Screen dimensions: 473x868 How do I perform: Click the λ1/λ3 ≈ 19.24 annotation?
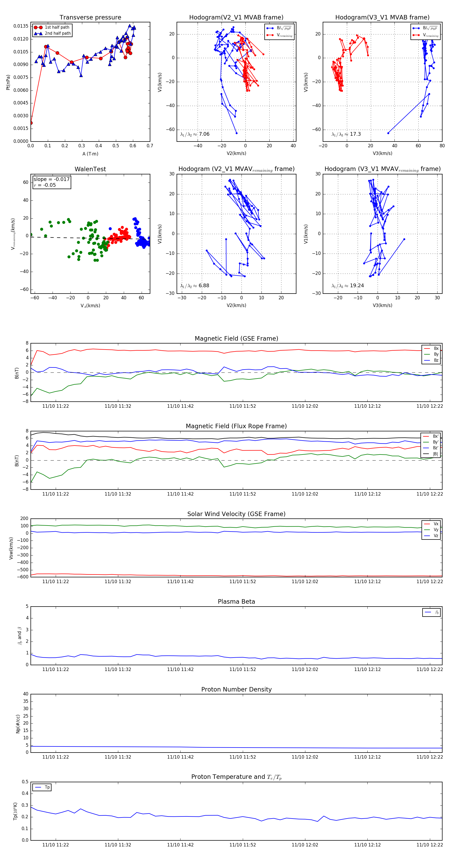click(347, 286)
